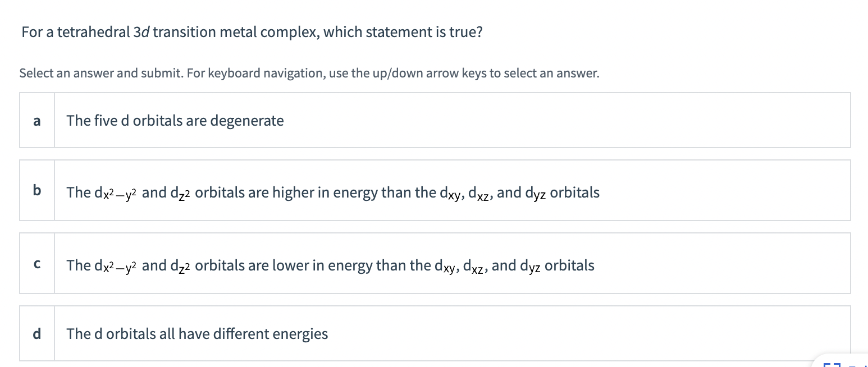
Task: Click the letter cell labeled d
Action: [36, 333]
